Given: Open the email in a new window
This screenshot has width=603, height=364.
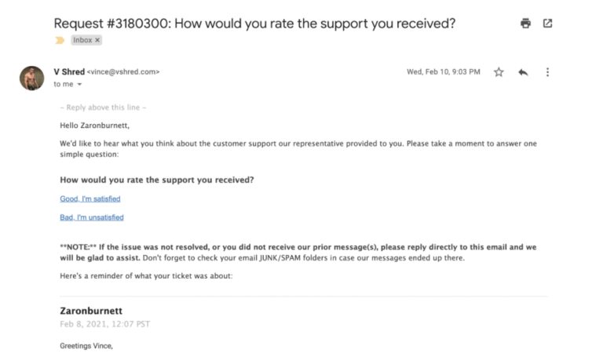Looking at the screenshot, I should (x=547, y=24).
